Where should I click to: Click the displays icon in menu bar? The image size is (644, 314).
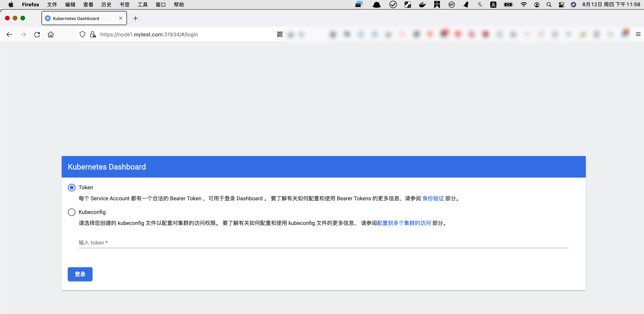359,4
